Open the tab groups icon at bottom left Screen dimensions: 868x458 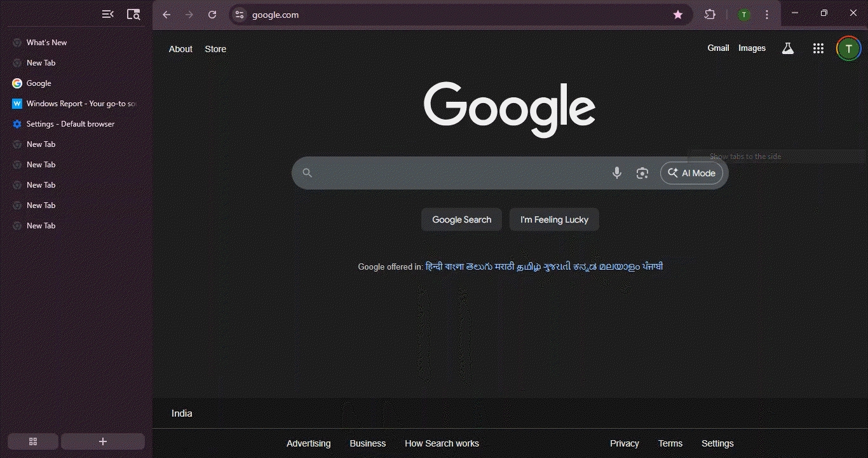tap(32, 441)
